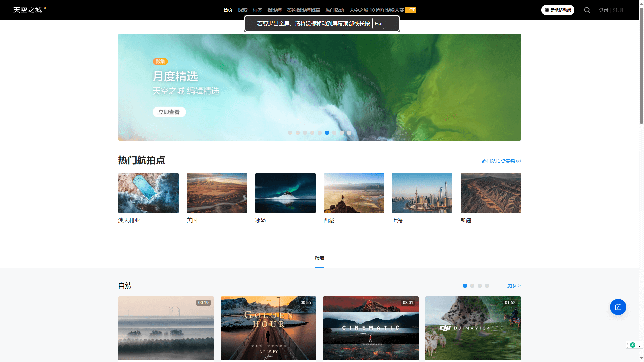The width and height of the screenshot is (644, 362).
Task: Open the 探索 menu in navigation
Action: (x=243, y=10)
